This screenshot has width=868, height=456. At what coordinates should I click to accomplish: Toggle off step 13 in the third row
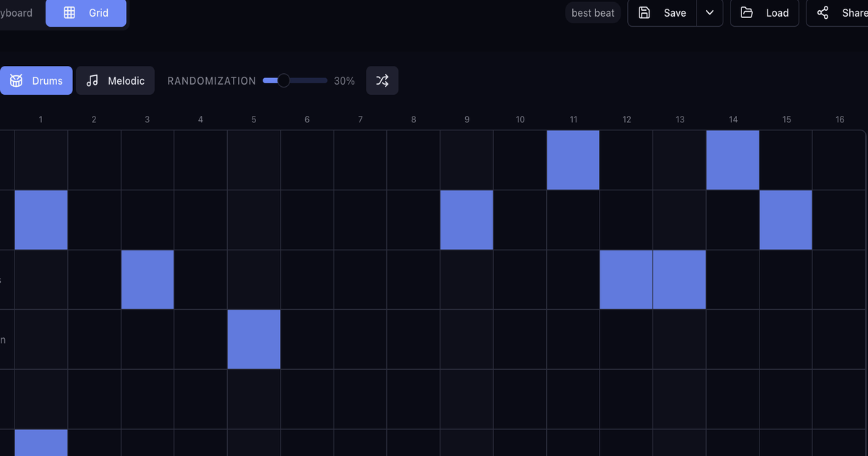click(679, 279)
